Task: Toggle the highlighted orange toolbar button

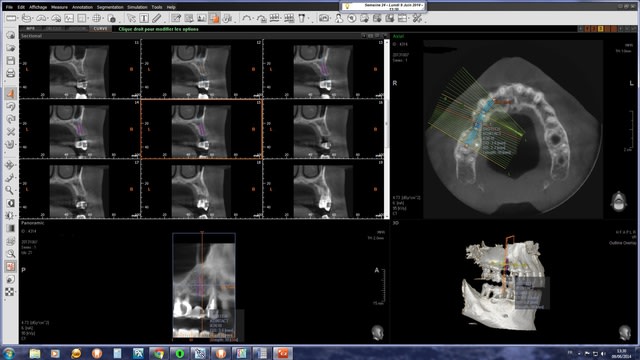Action: click(x=214, y=18)
